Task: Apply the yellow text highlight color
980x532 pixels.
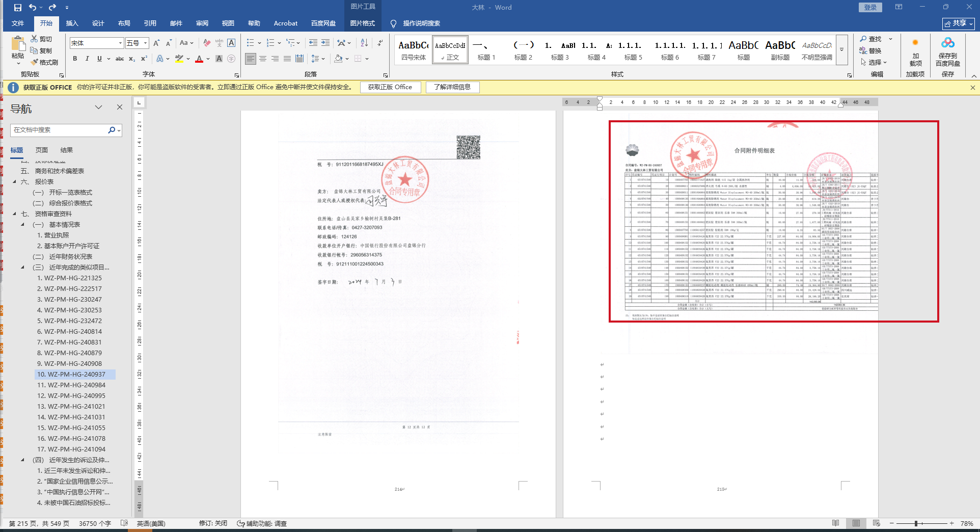Action: (x=179, y=59)
